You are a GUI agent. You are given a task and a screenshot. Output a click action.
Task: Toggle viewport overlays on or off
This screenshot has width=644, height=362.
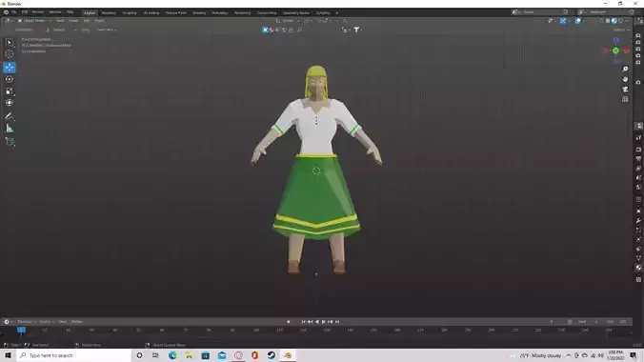tap(578, 21)
